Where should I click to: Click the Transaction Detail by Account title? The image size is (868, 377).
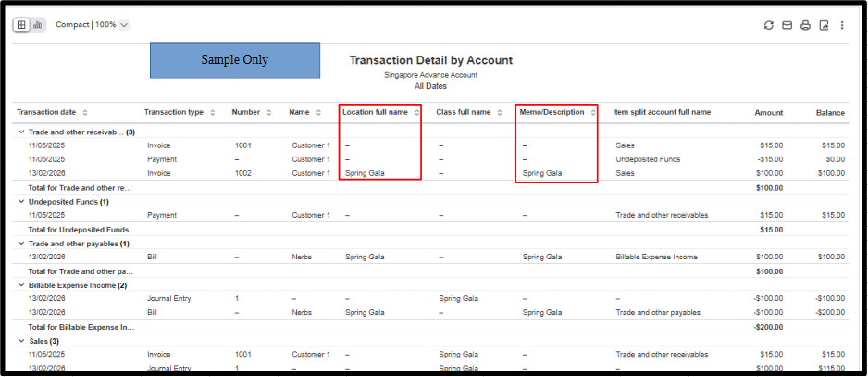tap(430, 60)
